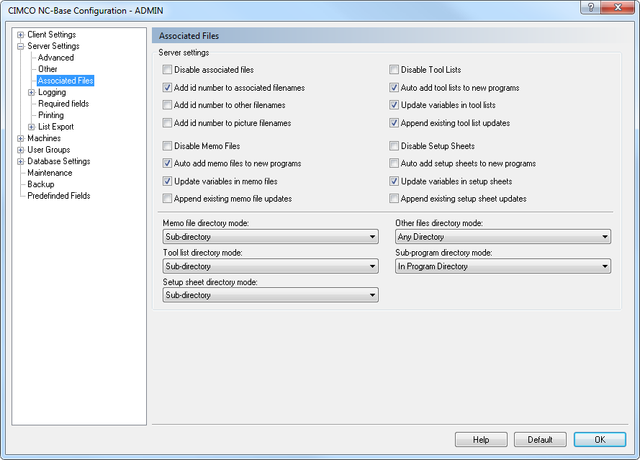640x460 pixels.
Task: Click the Help button
Action: [x=481, y=440]
